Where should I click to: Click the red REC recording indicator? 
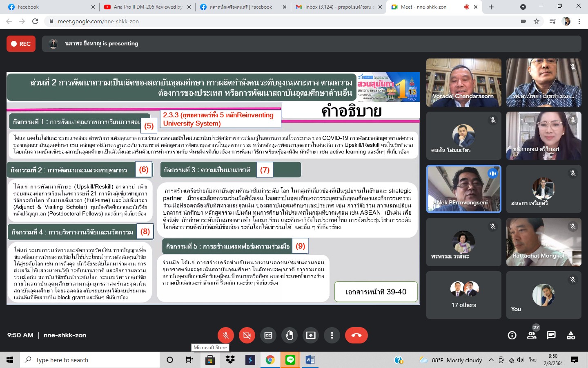(21, 44)
